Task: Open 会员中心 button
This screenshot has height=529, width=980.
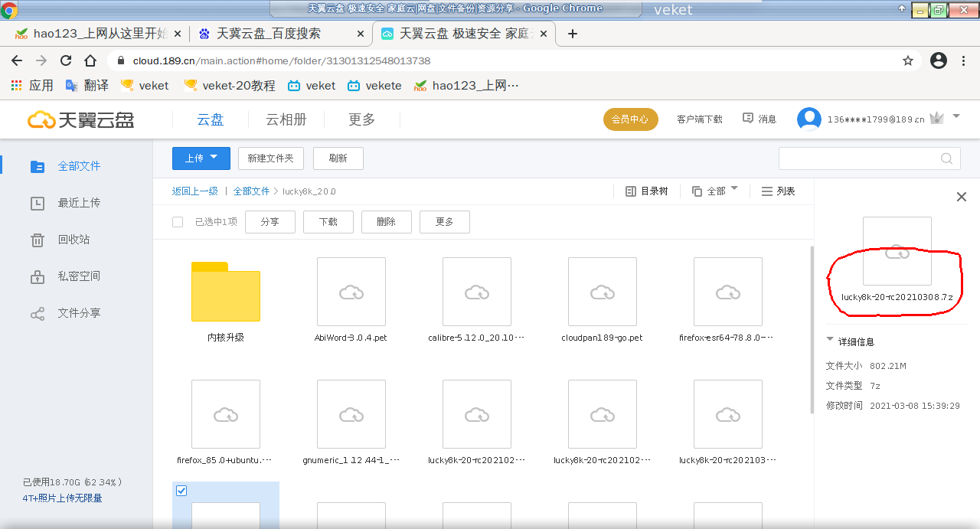Action: click(x=631, y=119)
